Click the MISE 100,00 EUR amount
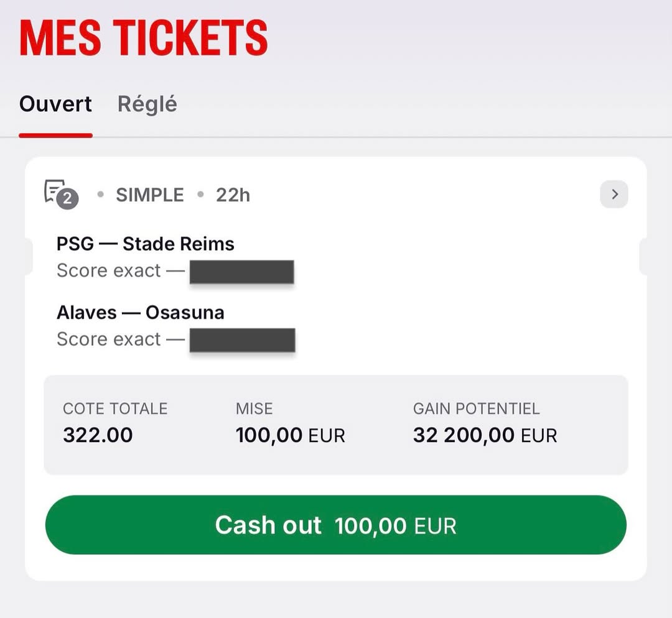 (x=290, y=435)
